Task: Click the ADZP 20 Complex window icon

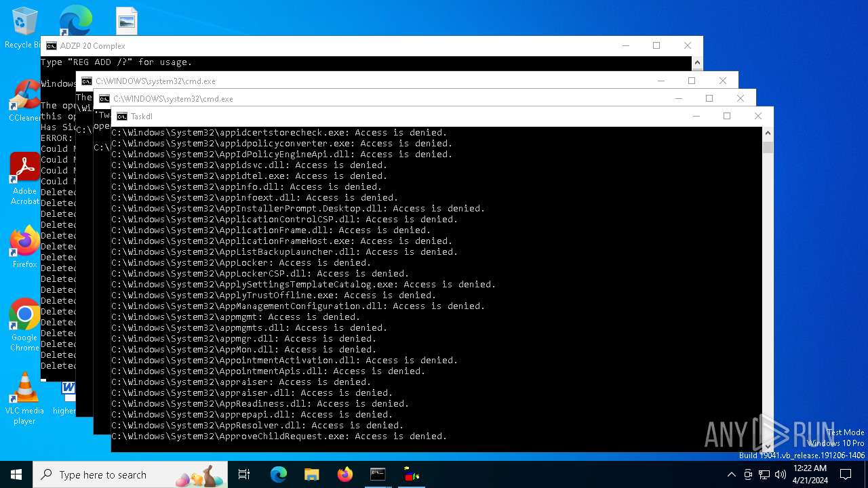Action: pyautogui.click(x=52, y=46)
